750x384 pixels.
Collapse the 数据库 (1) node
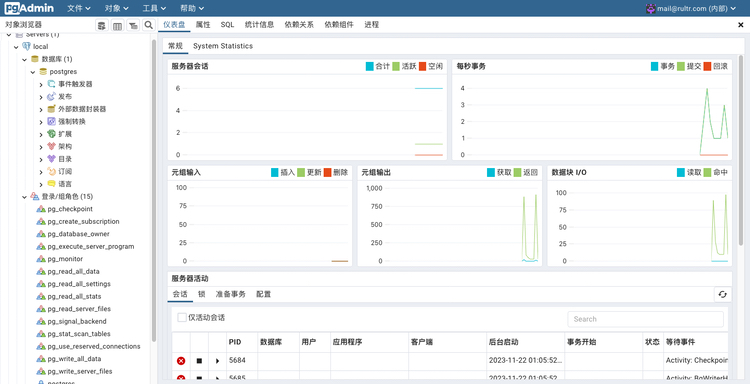(24, 59)
